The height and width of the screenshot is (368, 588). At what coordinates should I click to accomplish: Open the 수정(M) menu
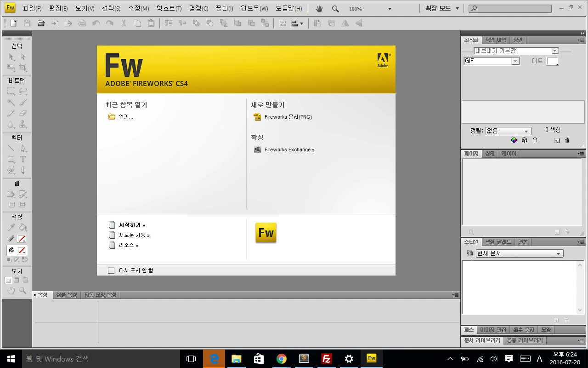[139, 8]
